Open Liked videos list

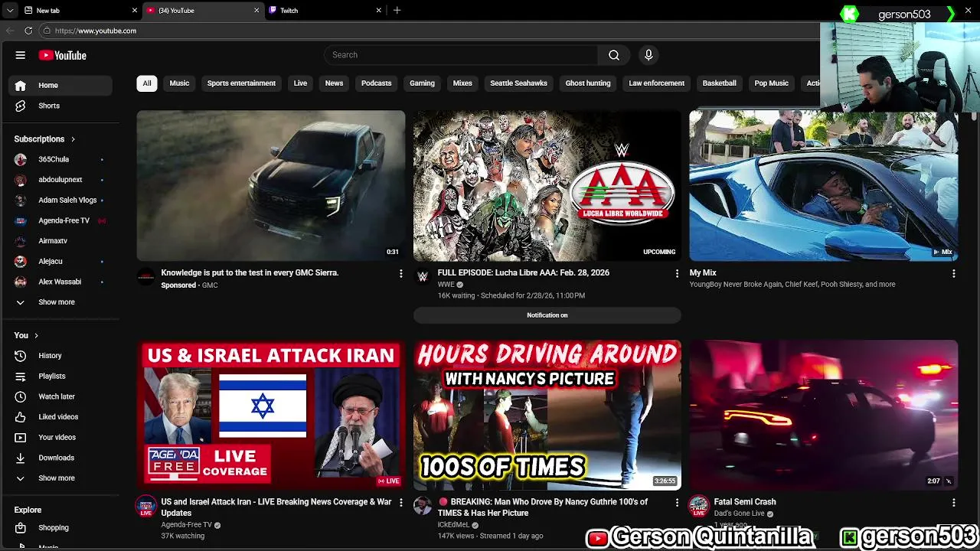click(60, 417)
